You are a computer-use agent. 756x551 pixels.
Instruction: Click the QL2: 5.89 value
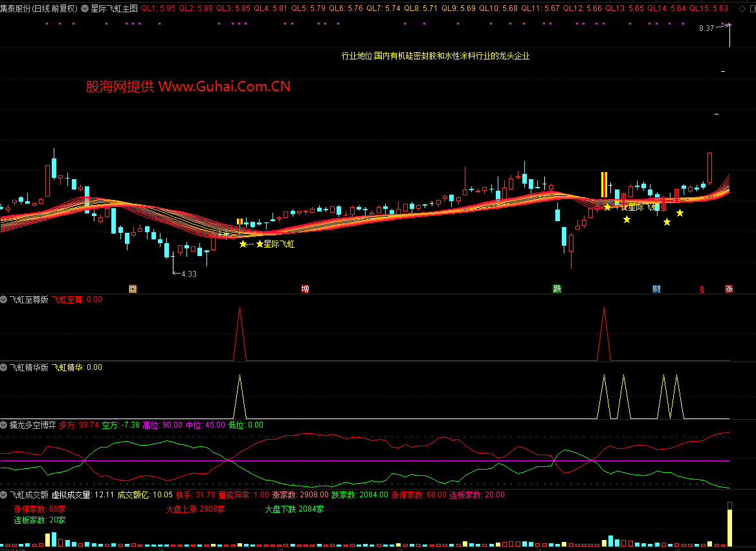[195, 8]
